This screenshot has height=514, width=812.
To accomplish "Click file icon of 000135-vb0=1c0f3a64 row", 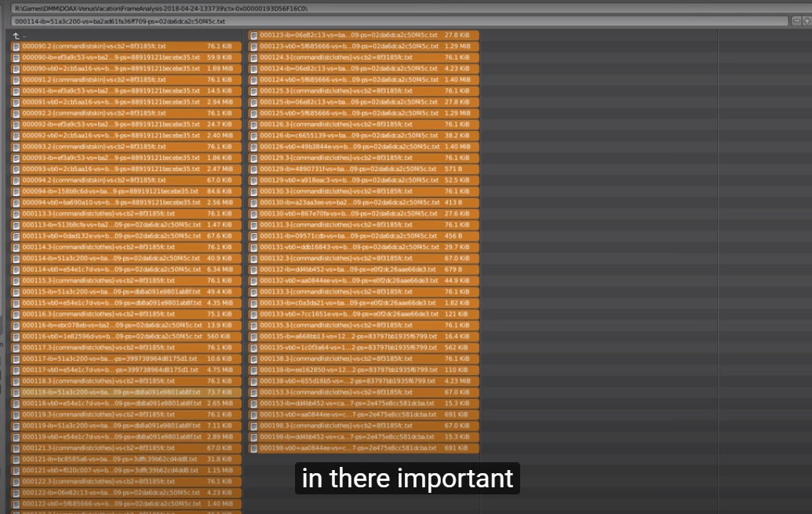I will tap(253, 348).
